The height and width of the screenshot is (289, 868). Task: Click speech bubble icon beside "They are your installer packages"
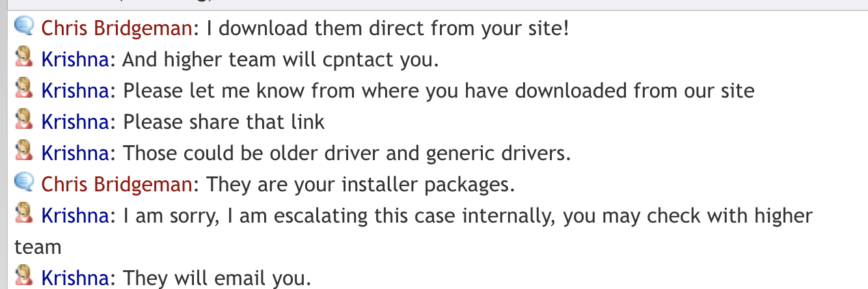pos(23,183)
